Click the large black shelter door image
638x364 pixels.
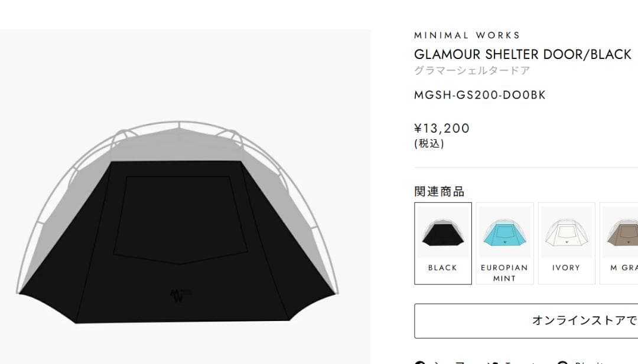[x=178, y=222]
